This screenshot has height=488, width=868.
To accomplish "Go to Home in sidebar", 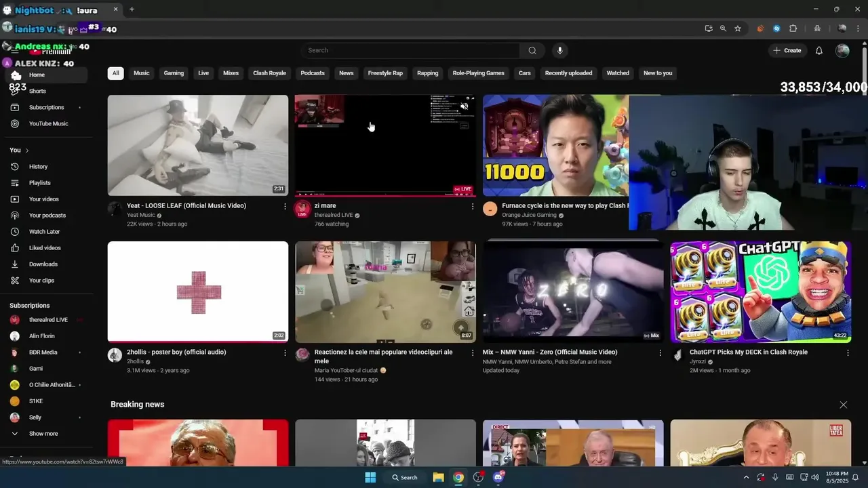I will (x=46, y=75).
